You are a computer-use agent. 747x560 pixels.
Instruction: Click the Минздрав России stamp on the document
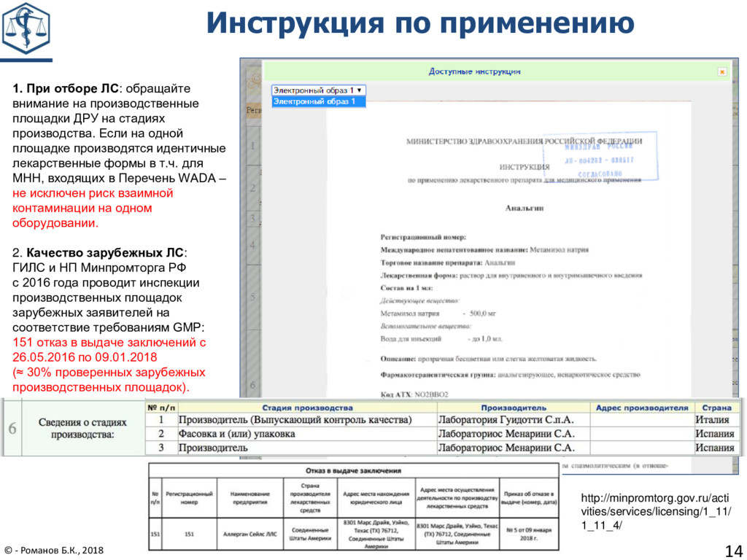(x=600, y=156)
